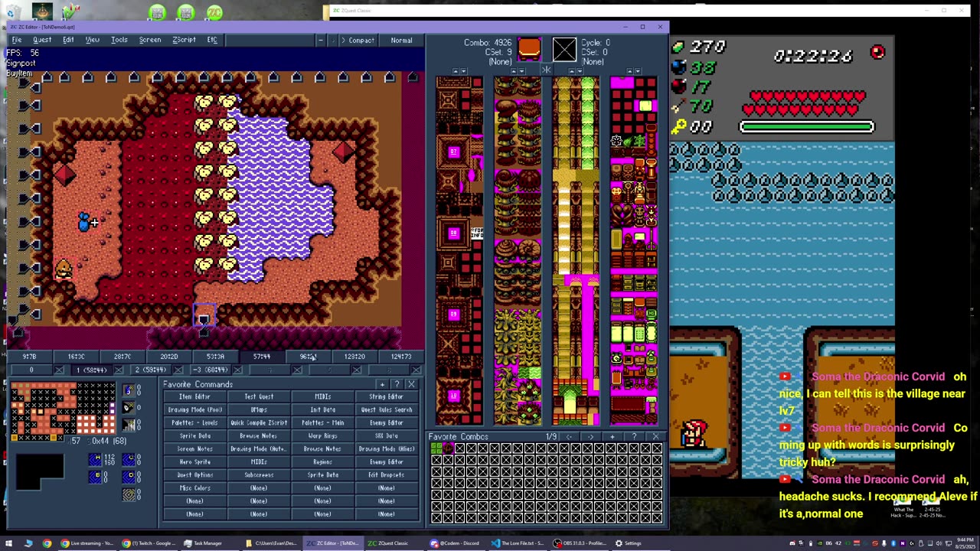Select the first green favorite combo cell

(436, 448)
